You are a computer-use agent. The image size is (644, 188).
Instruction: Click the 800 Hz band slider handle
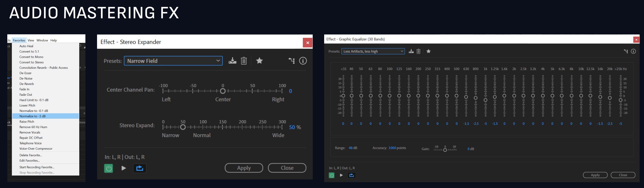(476, 98)
